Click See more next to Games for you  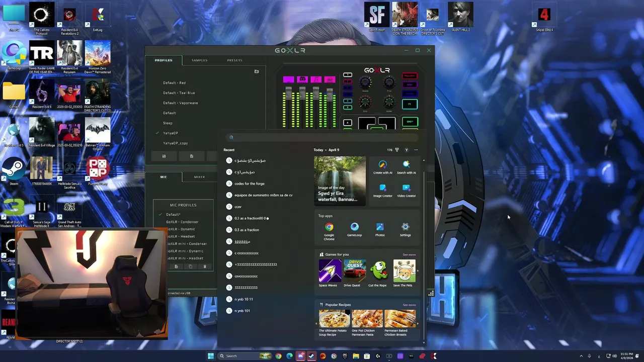tap(409, 254)
